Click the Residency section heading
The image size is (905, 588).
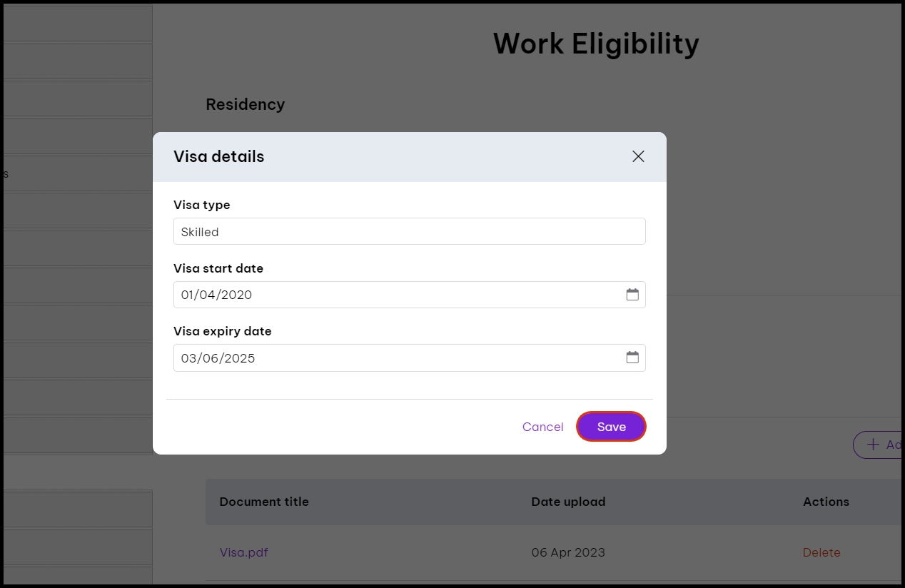[246, 104]
